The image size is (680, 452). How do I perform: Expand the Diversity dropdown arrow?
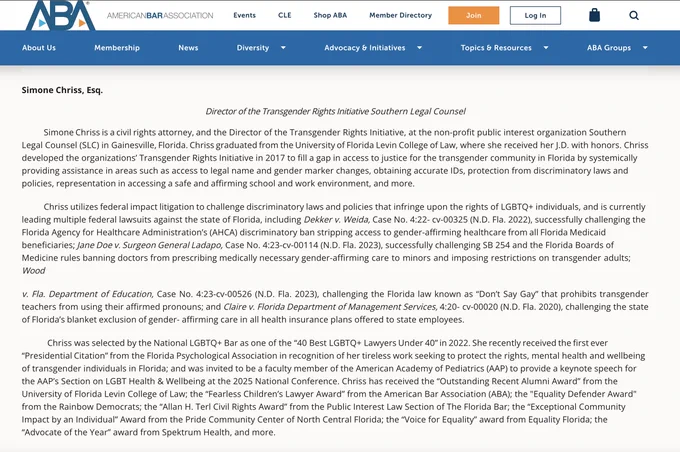[283, 48]
